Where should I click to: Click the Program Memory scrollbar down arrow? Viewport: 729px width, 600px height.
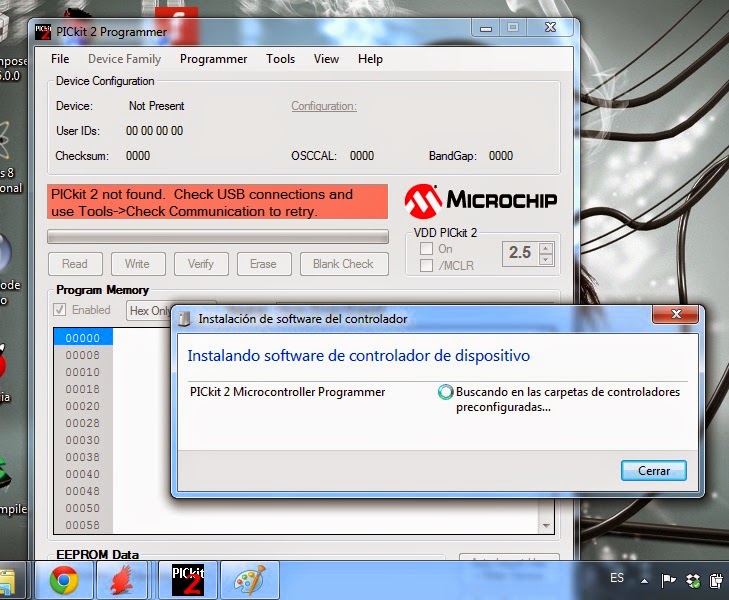coord(546,526)
